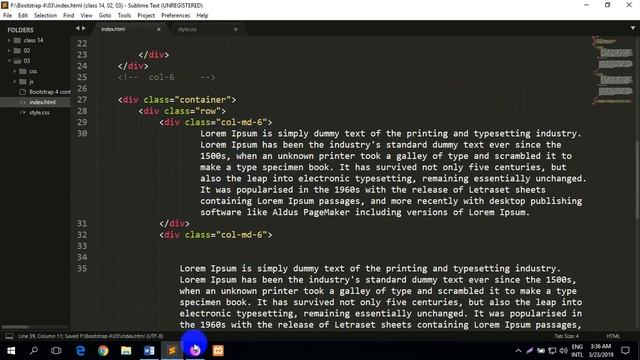Launch Google Chrome from taskbar
This screenshot has height=360, width=640.
pyautogui.click(x=103, y=351)
